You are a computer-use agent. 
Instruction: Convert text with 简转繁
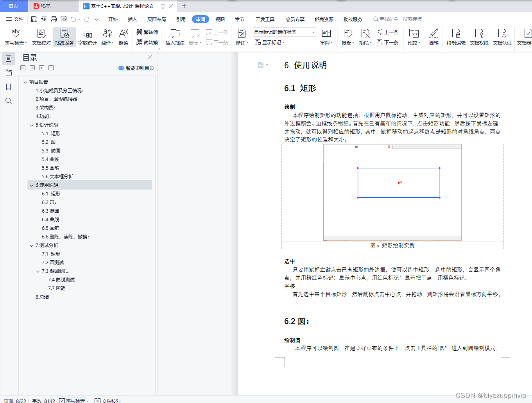click(x=147, y=42)
